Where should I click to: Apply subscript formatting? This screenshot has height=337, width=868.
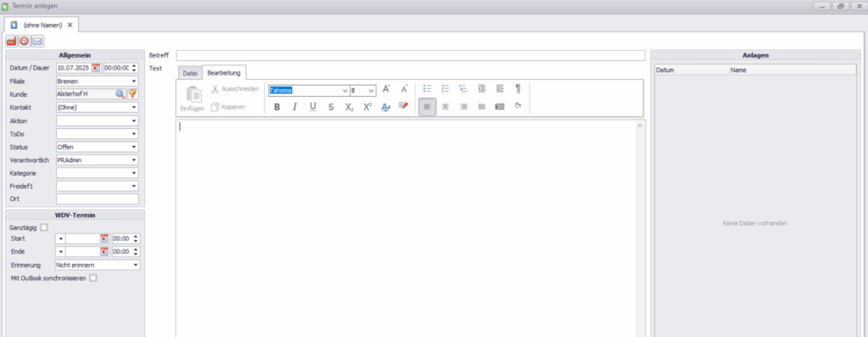click(x=348, y=107)
